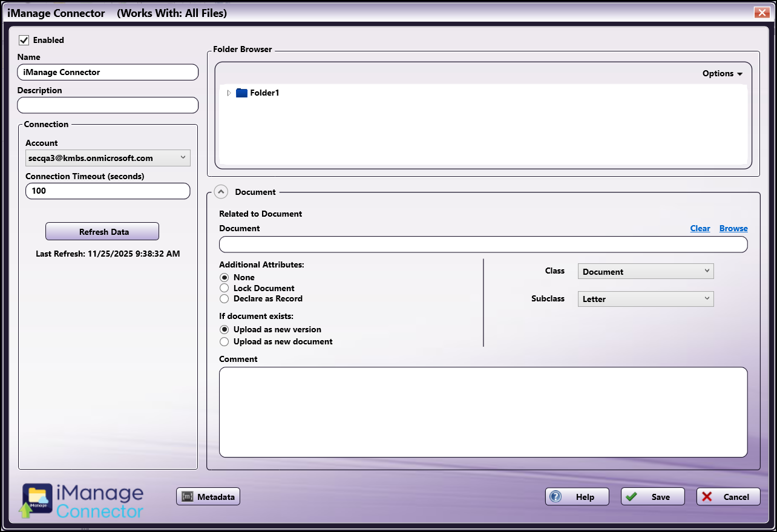Click the red Cancel X icon
777x532 pixels.
pos(708,496)
